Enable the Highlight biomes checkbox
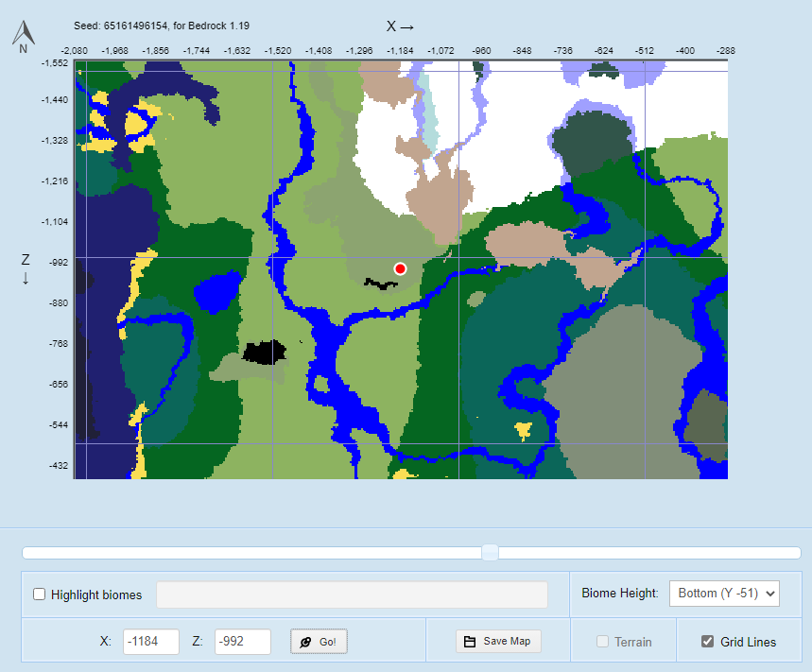This screenshot has width=812, height=672. pos(40,594)
